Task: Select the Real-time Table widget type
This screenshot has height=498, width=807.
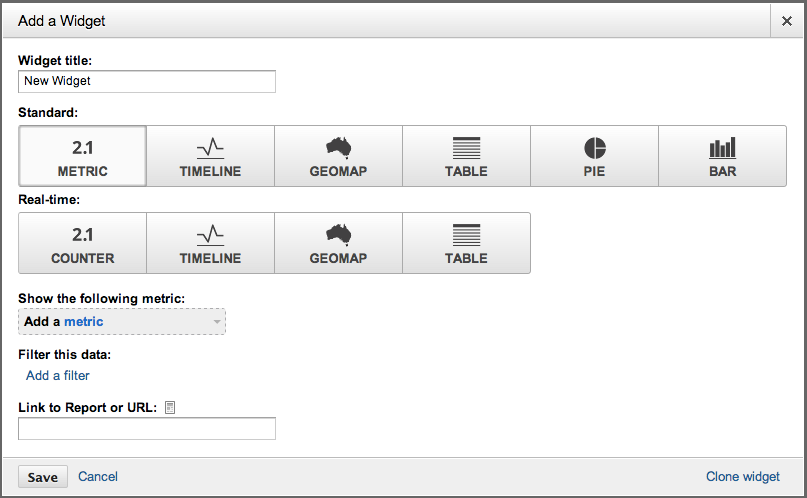Action: coord(466,243)
